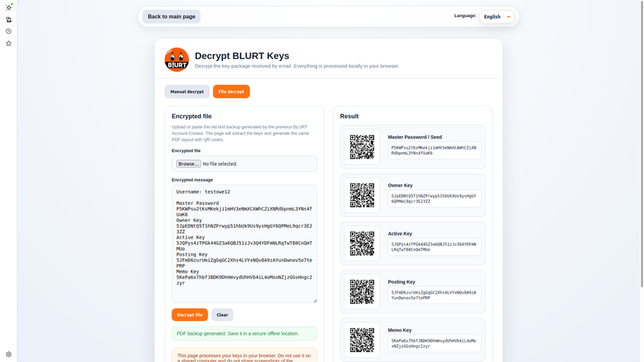Click the Active Key QR code
Image resolution: width=644 pixels, height=362 pixels.
361,244
